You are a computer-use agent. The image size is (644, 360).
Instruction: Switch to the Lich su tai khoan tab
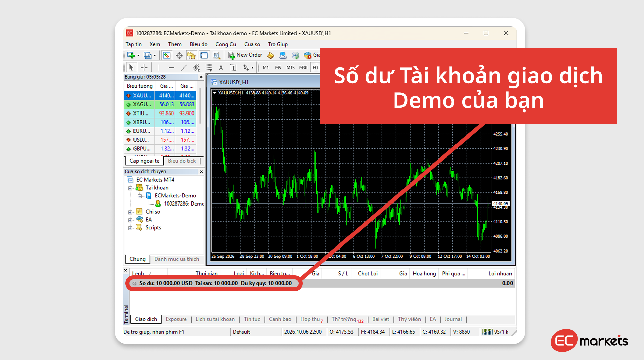(x=215, y=319)
